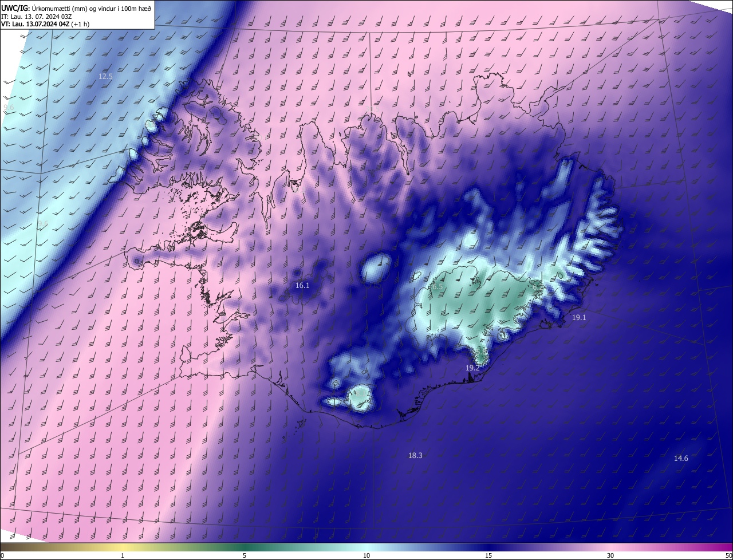Click the color scale tick label '1'
733x560 pixels.
[123, 556]
